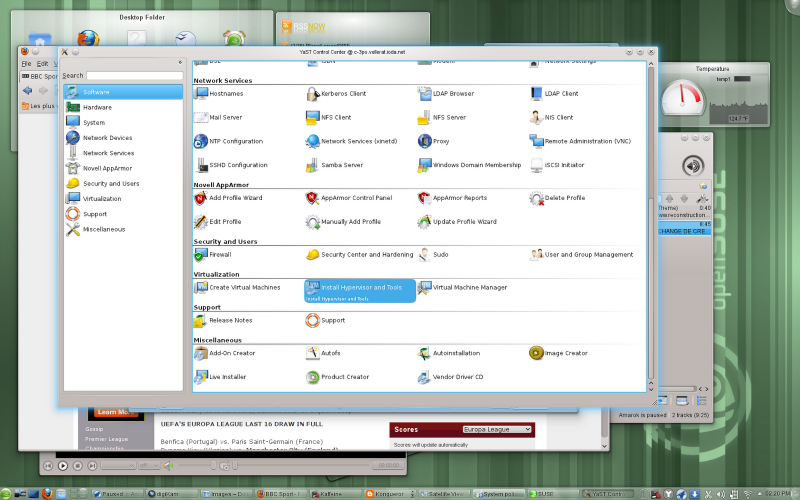Open the Autofs module

(x=323, y=353)
